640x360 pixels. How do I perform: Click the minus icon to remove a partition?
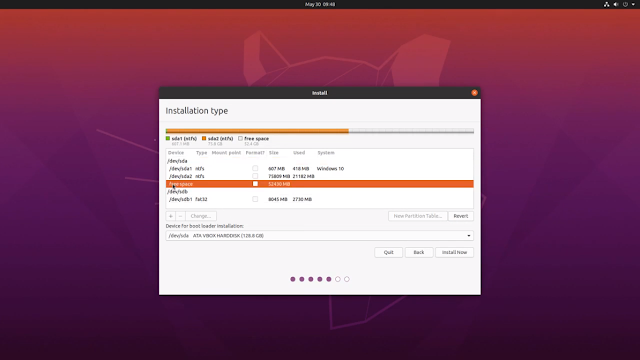pyautogui.click(x=180, y=216)
